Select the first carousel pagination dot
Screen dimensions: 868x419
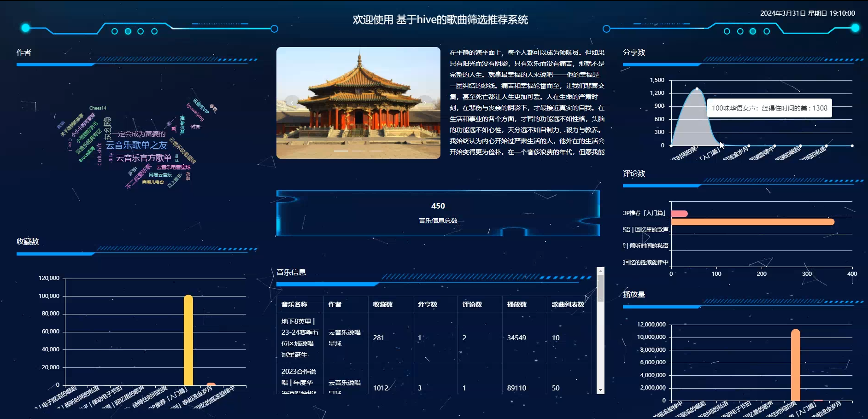[341, 151]
